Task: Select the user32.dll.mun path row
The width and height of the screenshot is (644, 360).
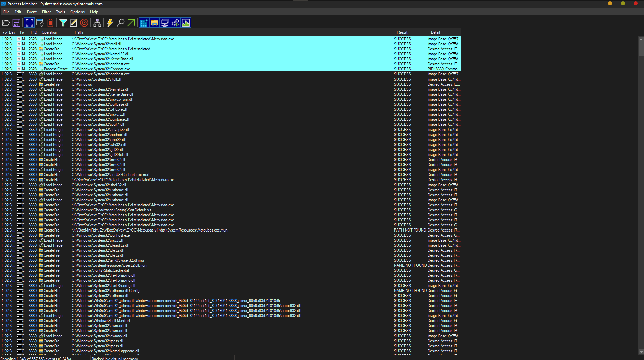Action: pos(231,265)
